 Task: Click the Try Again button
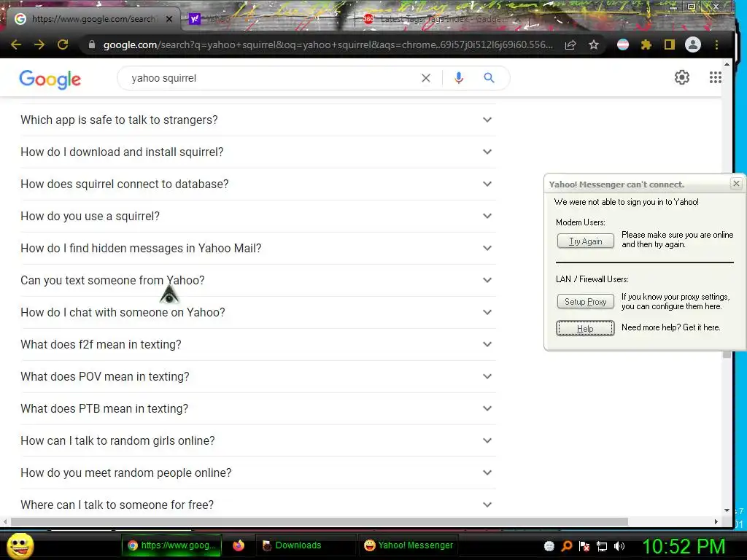tap(586, 241)
